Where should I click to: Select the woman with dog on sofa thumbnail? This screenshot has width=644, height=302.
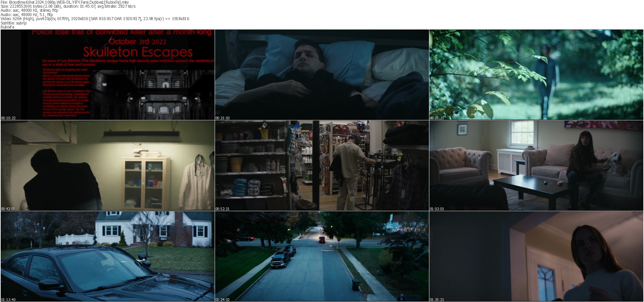coord(536,166)
